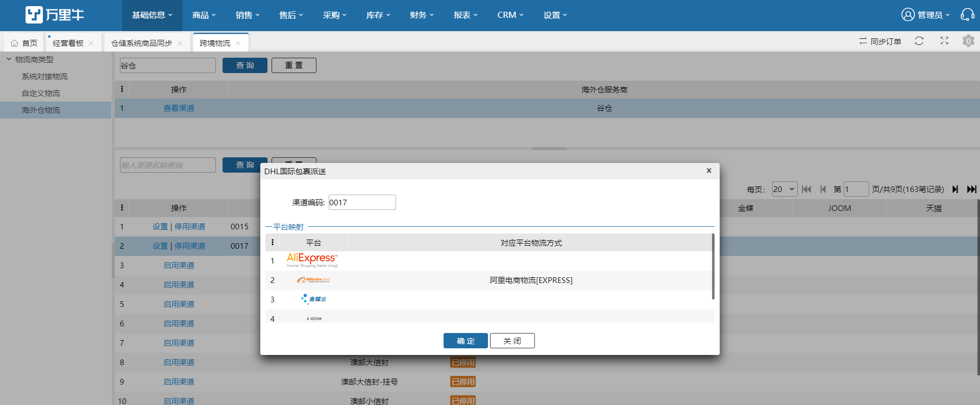Click the 同步订单 button

tap(880, 41)
